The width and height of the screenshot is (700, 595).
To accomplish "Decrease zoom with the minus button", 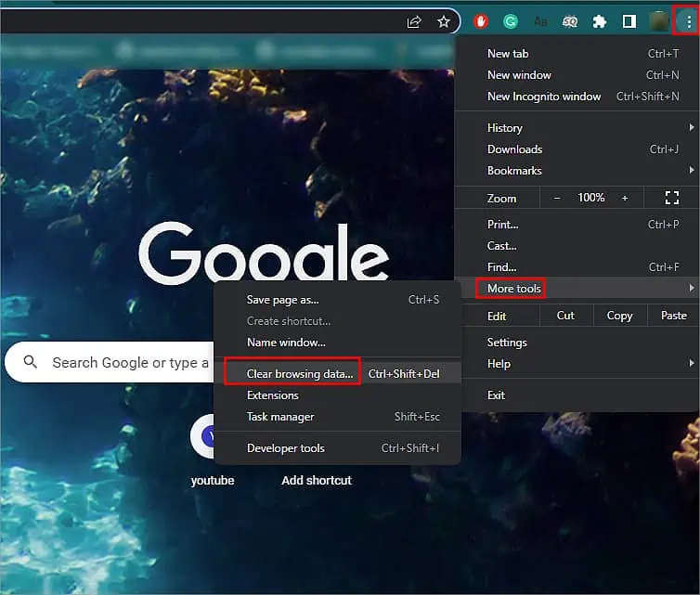I will tap(557, 198).
